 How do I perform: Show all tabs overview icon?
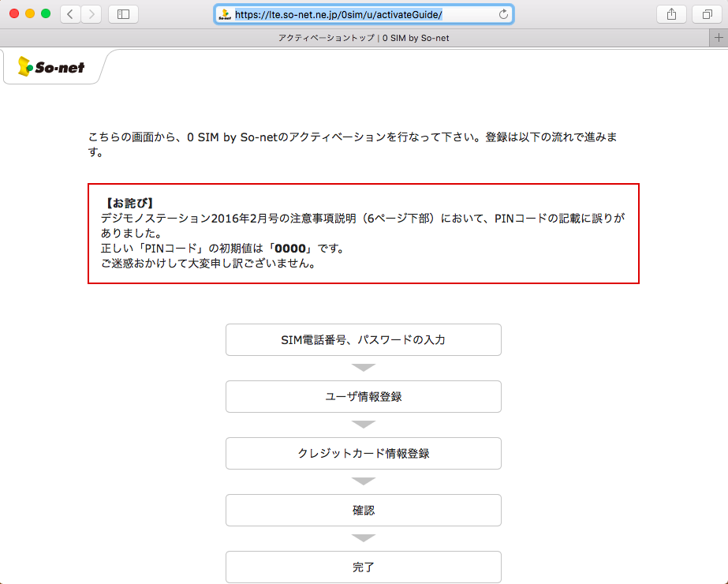(x=707, y=14)
